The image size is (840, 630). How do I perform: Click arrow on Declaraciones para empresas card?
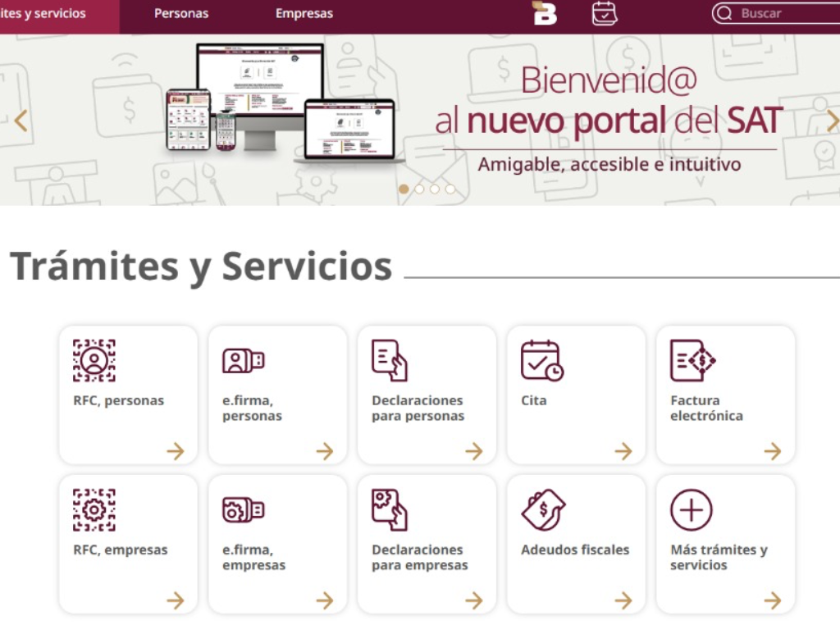473,600
